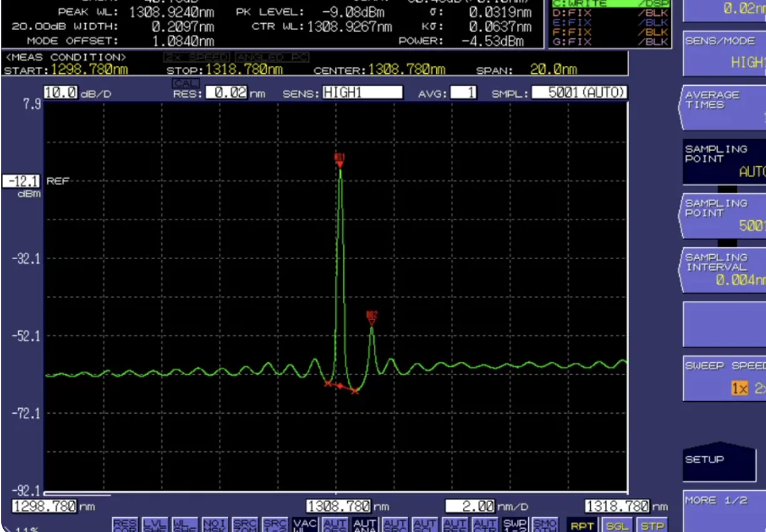Image resolution: width=766 pixels, height=532 pixels.
Task: Select SGL single sweep mode
Action: (x=617, y=526)
